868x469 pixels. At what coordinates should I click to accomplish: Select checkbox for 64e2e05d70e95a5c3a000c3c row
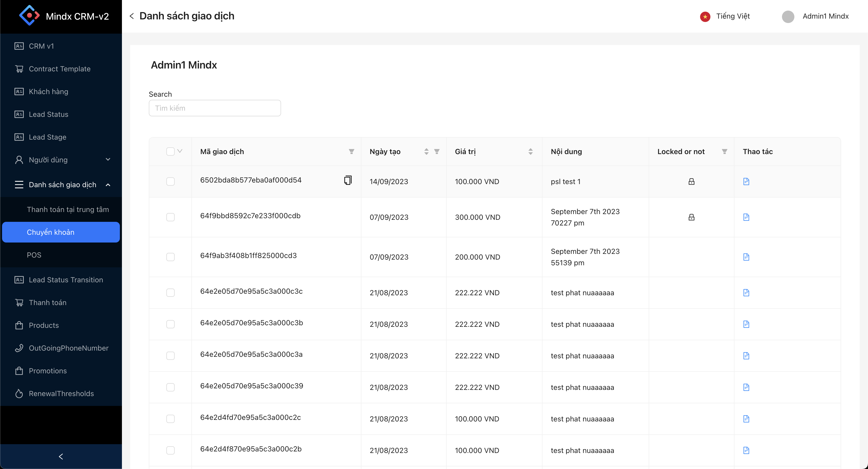point(170,293)
